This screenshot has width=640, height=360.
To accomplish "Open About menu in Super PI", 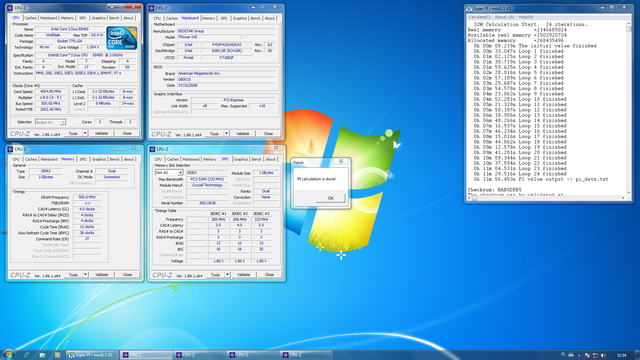I will click(x=504, y=17).
